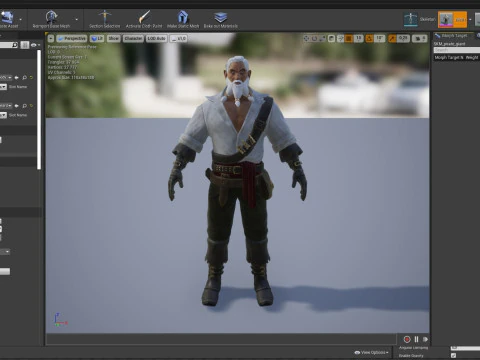
Task: Open the details eye view options
Action: click(35, 45)
